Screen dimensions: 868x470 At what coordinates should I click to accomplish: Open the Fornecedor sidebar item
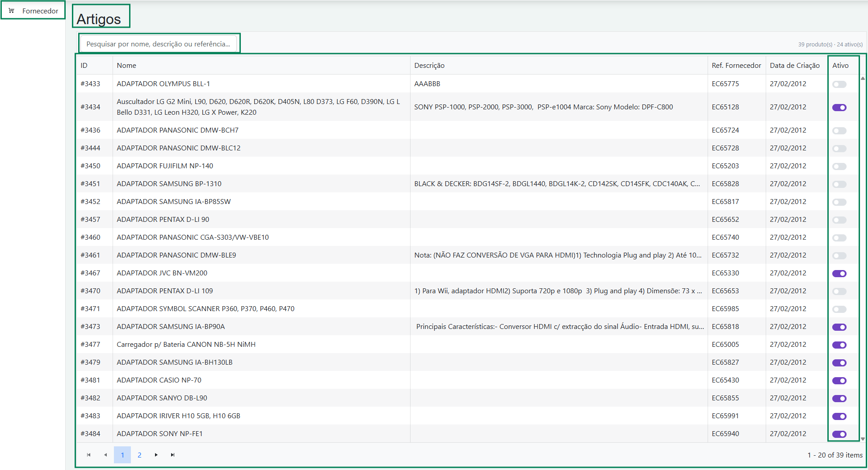pos(33,11)
